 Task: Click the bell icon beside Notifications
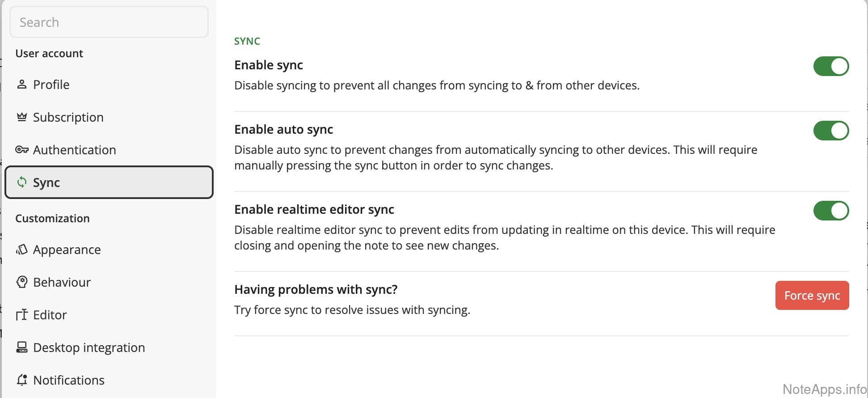[21, 380]
